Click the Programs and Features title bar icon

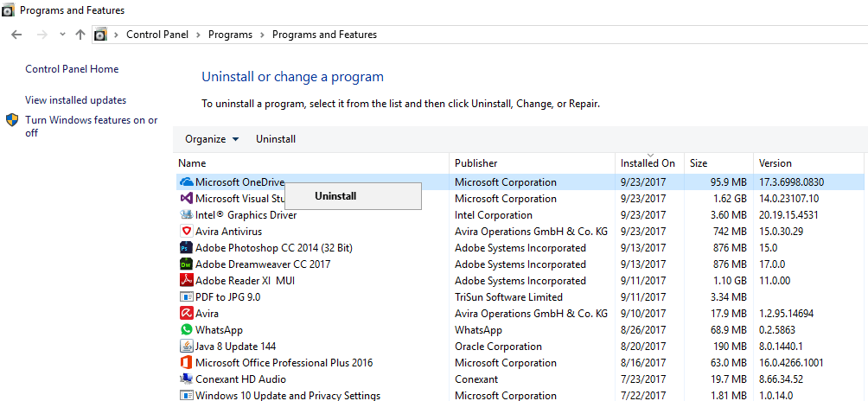click(x=9, y=10)
